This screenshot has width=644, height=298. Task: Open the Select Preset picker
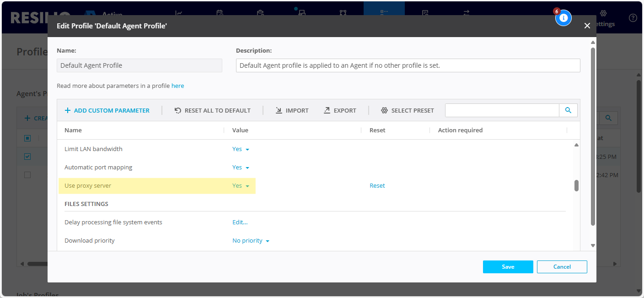pos(407,110)
